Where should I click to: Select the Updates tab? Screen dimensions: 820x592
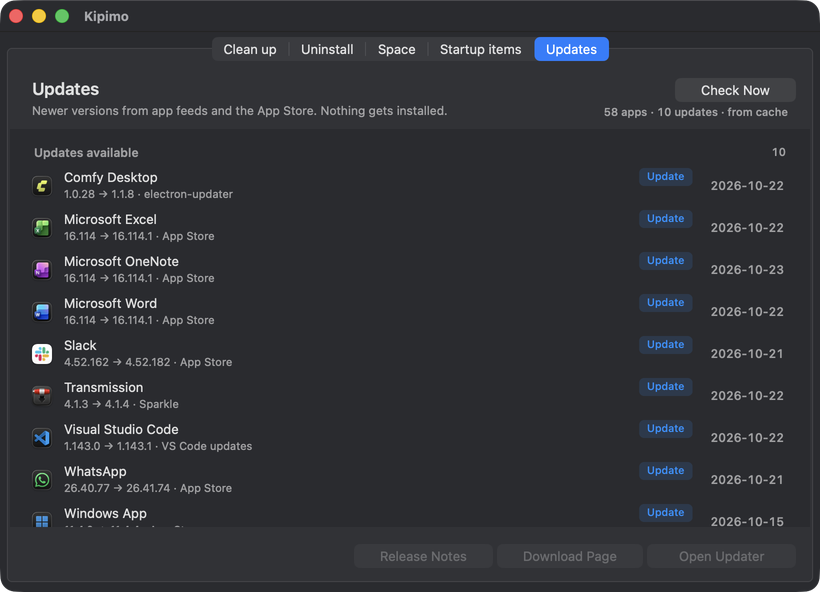coord(571,49)
